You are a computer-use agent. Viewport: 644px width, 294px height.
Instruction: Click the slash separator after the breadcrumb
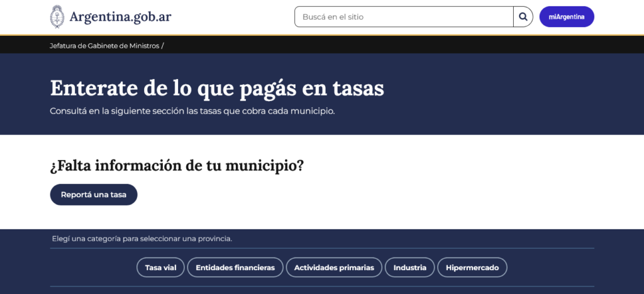click(162, 45)
